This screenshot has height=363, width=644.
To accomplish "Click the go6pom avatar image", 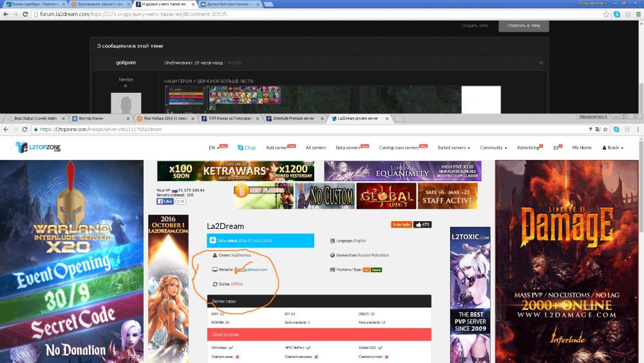I will (x=126, y=103).
